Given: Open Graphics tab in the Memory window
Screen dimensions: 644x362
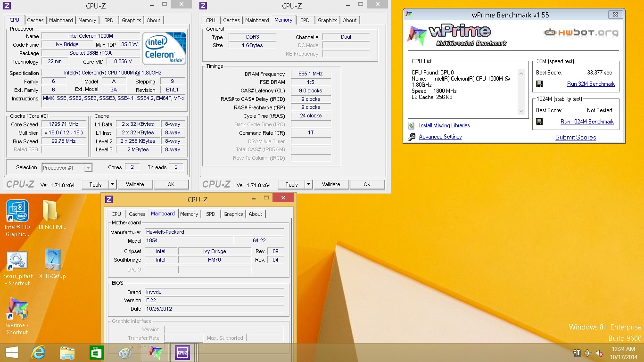Looking at the screenshot, I should [x=328, y=20].
